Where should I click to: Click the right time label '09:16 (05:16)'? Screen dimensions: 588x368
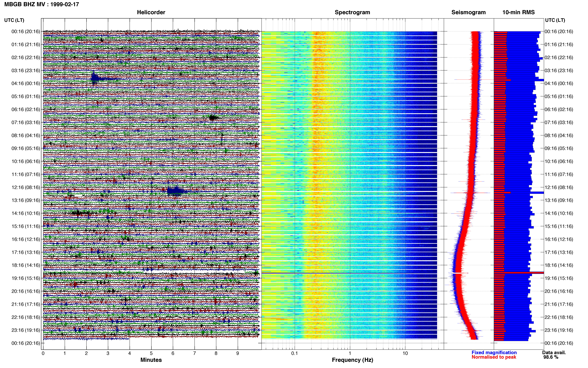[559, 148]
